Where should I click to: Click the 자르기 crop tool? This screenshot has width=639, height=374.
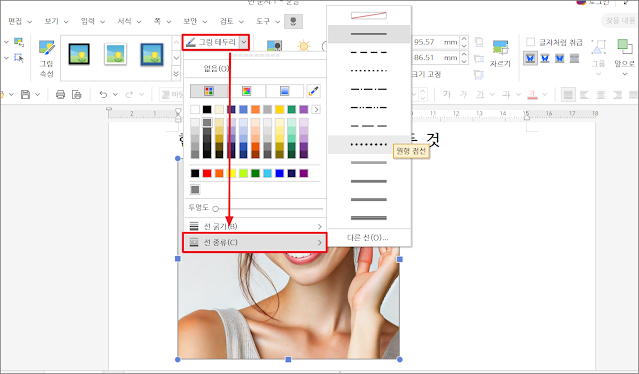point(500,54)
